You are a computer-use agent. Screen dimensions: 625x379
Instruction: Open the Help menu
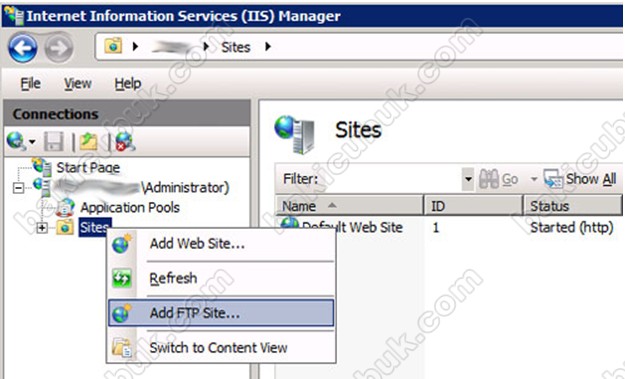[128, 84]
